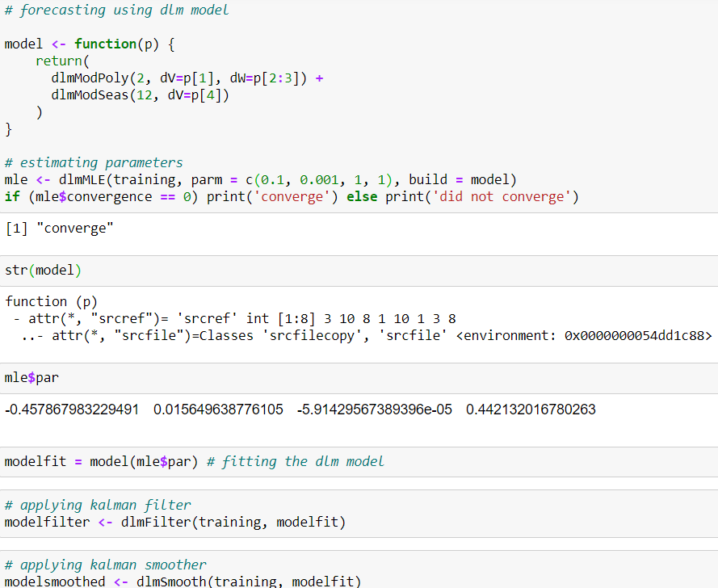Click the [1] "converge" output text

(60, 228)
